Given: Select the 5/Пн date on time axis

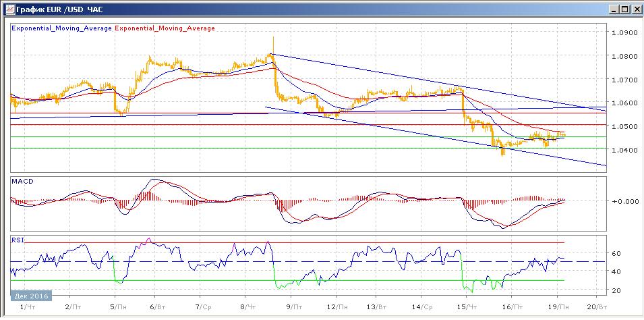Looking at the screenshot, I should click(x=117, y=306).
